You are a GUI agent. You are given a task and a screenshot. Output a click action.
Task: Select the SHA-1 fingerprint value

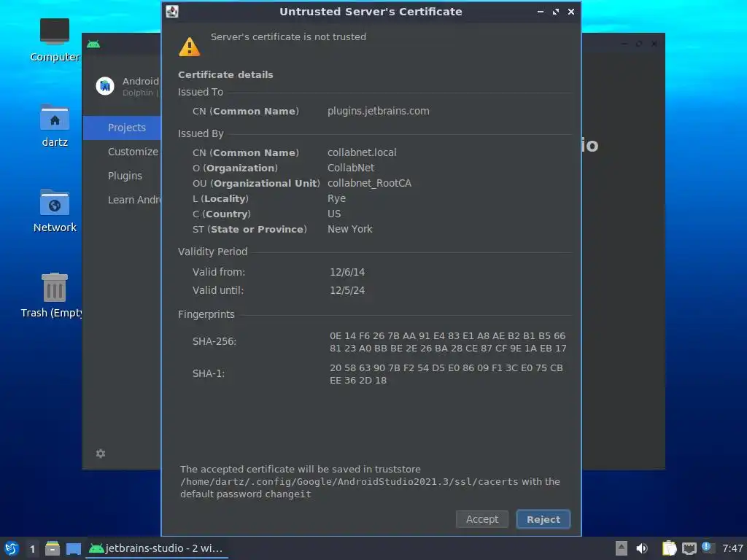[446, 374]
